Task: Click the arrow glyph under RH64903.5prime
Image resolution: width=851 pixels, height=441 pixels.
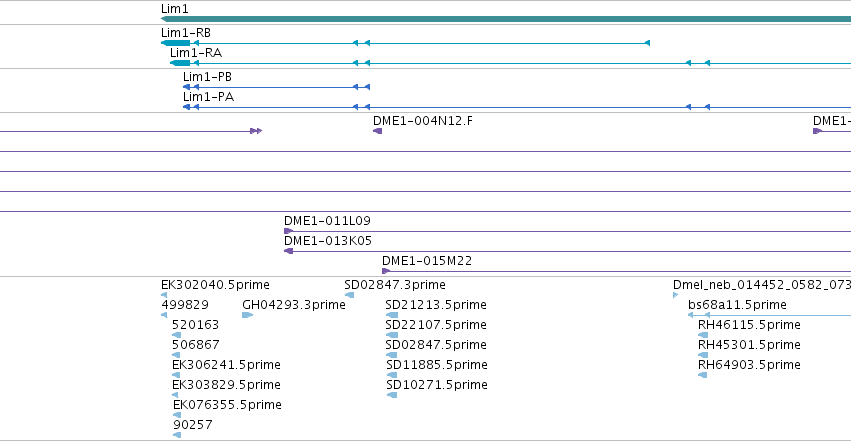Action: point(702,375)
